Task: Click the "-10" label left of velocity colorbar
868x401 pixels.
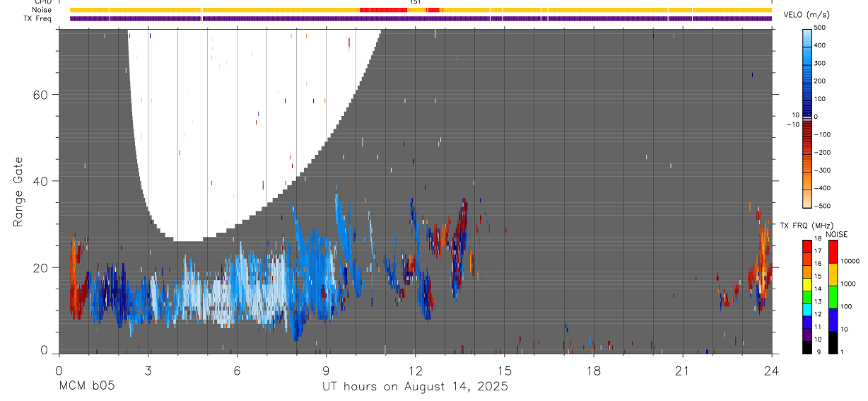Action: [792, 124]
